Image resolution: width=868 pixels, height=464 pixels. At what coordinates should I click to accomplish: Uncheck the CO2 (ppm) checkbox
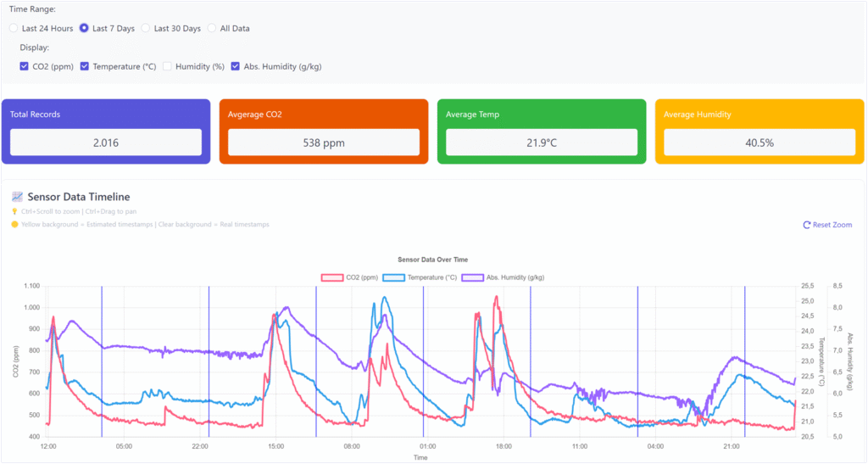click(25, 66)
